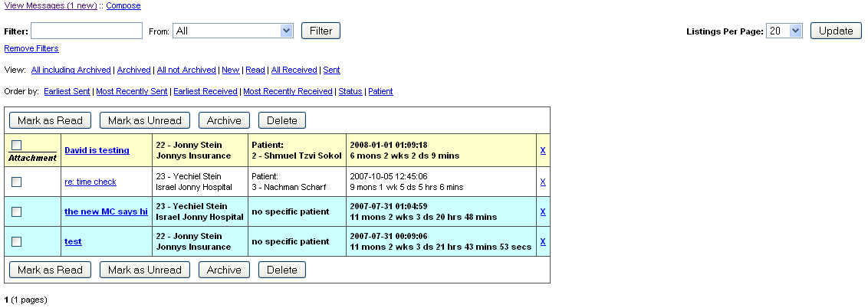Switch view to Sent messages

331,70
